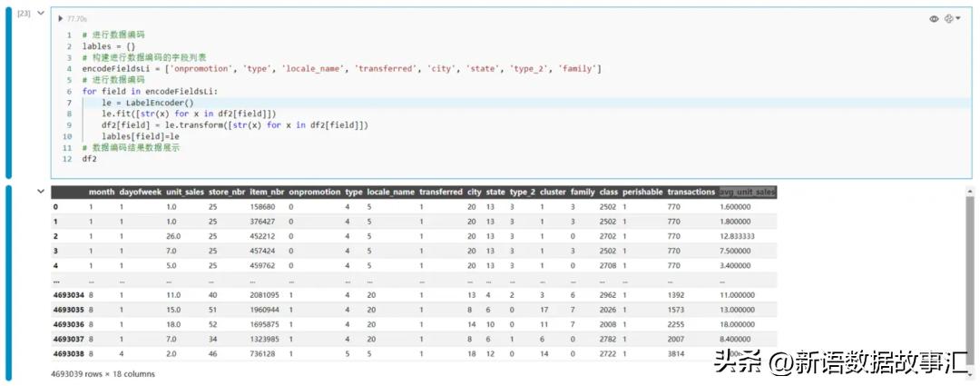Toggle the eye visibility icon in code cell
The width and height of the screenshot is (980, 386).
point(934,18)
